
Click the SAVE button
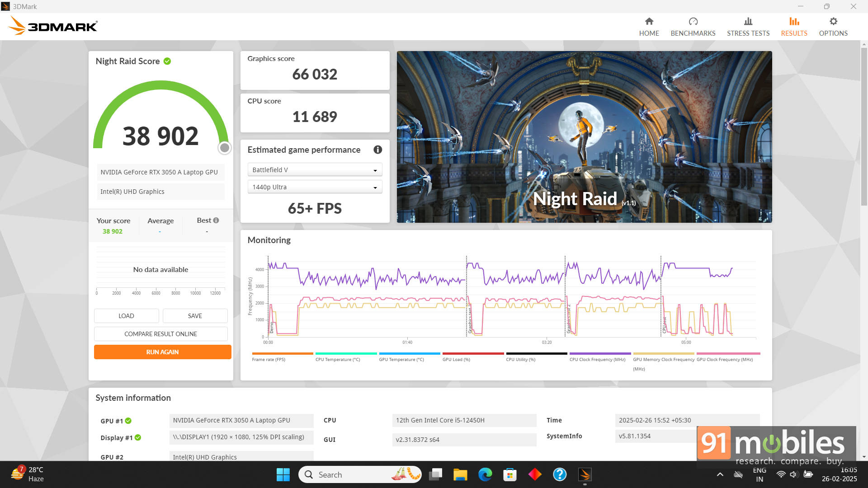tap(195, 316)
